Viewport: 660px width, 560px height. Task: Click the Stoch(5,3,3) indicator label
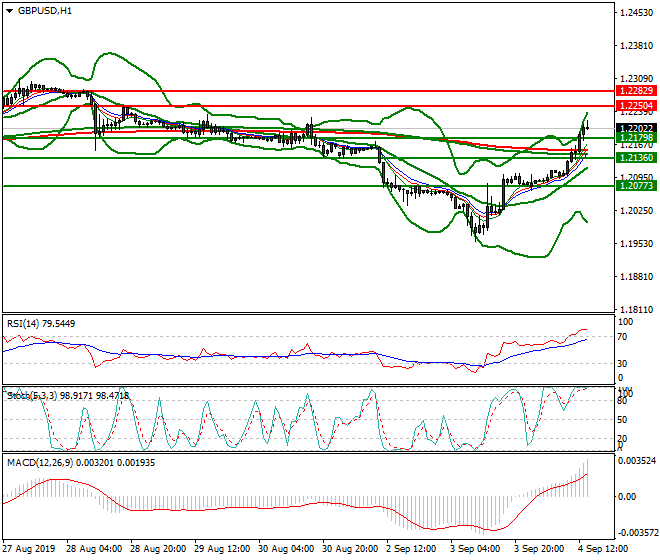(x=68, y=396)
